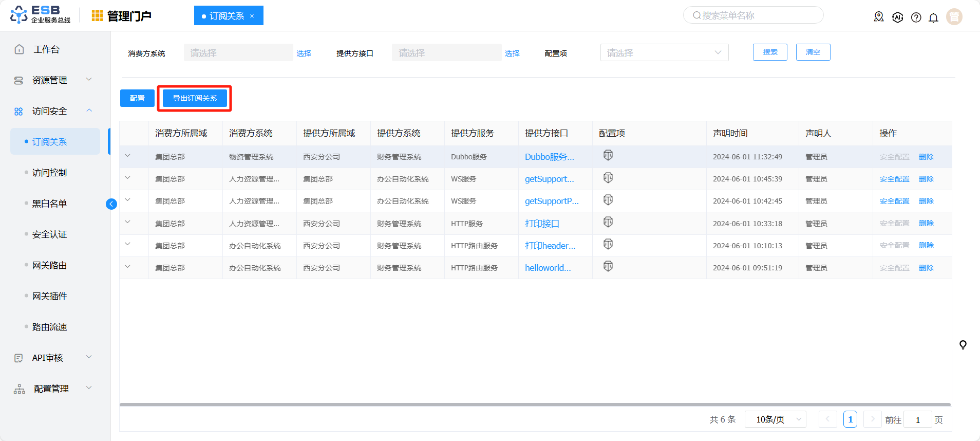Click the 管理门户 grid icon
980x441 pixels.
pos(97,16)
